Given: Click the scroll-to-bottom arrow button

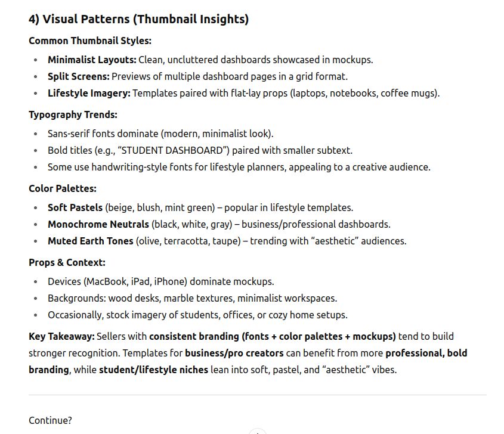Looking at the screenshot, I should [x=257, y=431].
